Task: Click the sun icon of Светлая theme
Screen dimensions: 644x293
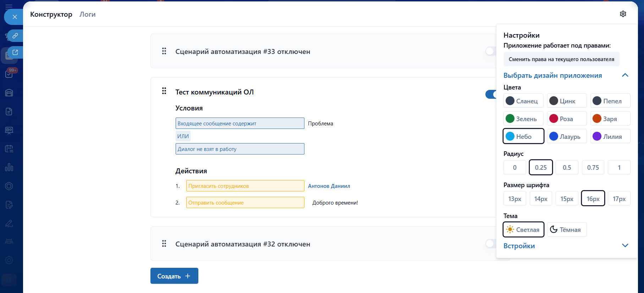Action: point(510,229)
